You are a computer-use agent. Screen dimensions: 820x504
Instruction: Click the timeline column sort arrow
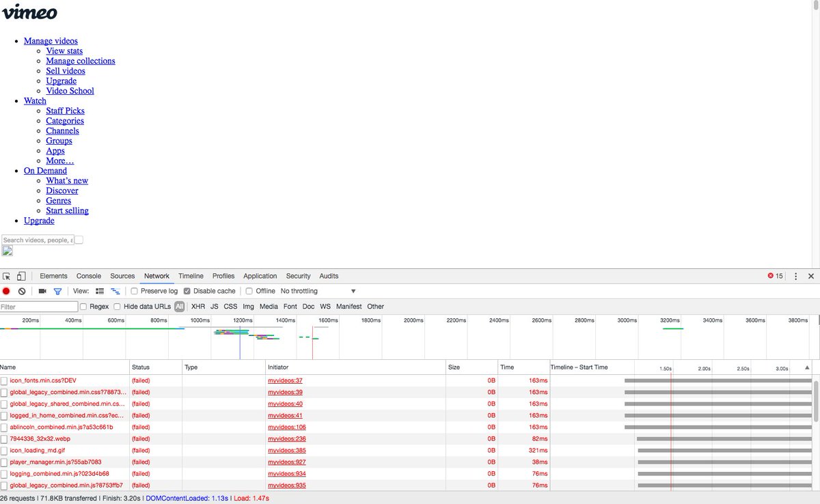point(807,367)
